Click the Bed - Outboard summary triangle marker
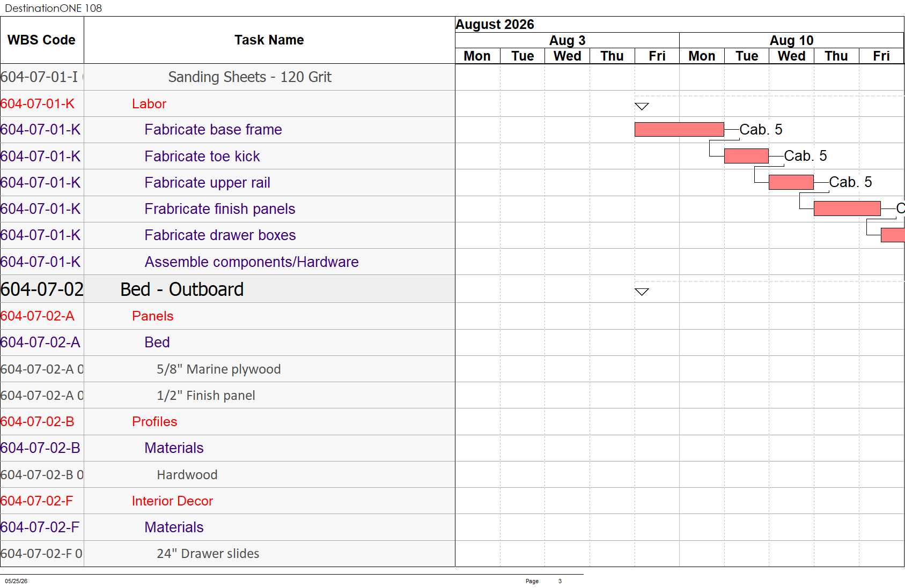Viewport: 905px width, 588px height. coord(642,292)
